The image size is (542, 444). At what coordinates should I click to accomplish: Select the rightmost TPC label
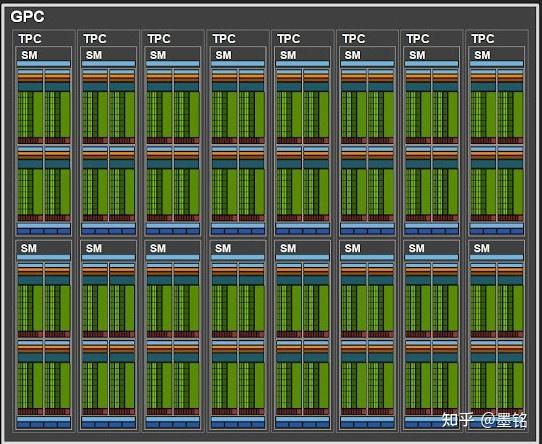[x=483, y=39]
